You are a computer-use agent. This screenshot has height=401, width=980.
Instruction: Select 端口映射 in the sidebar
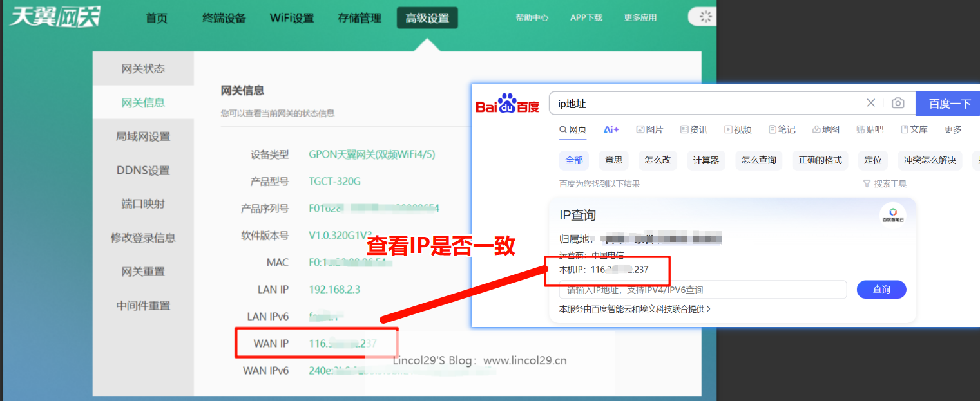[143, 204]
